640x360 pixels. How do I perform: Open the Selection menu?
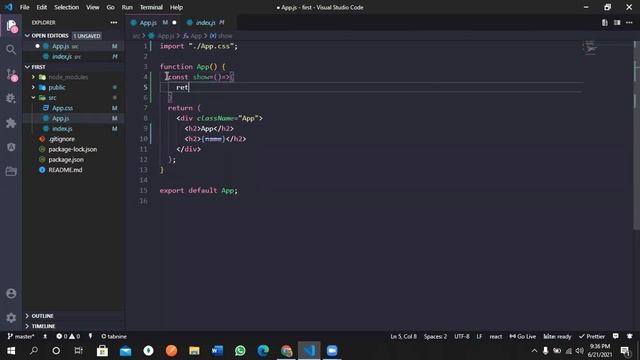[x=67, y=7]
